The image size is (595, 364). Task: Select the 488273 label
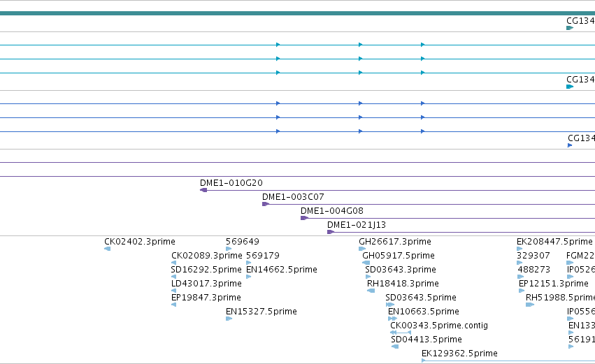534,270
